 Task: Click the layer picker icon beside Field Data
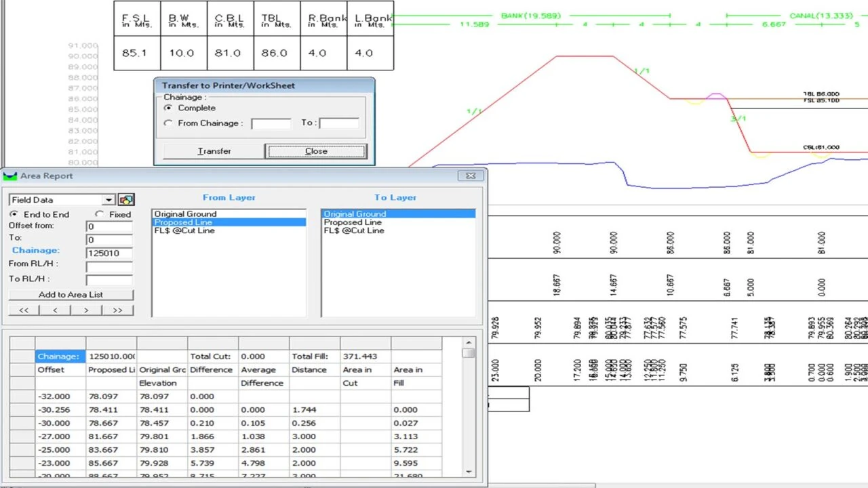click(x=126, y=200)
